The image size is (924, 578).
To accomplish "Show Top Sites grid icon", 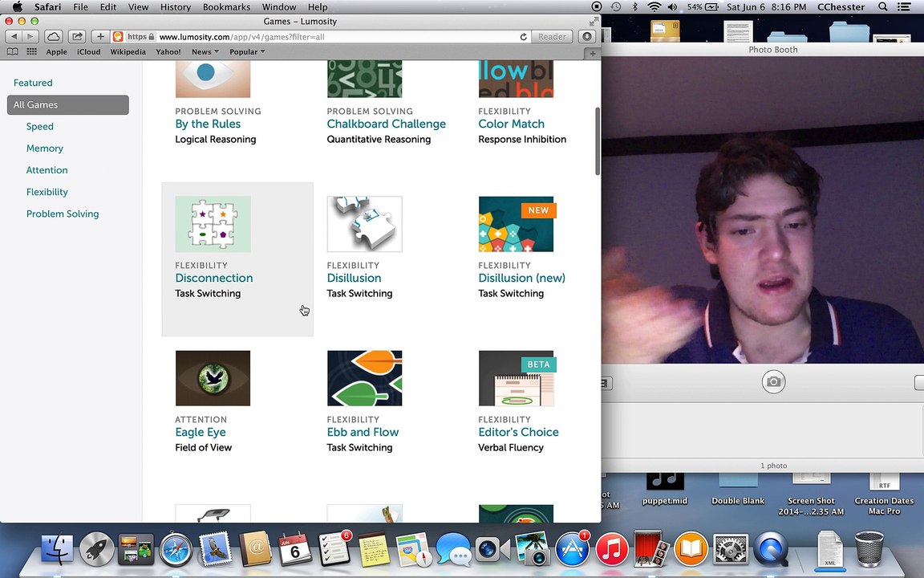I will click(32, 52).
